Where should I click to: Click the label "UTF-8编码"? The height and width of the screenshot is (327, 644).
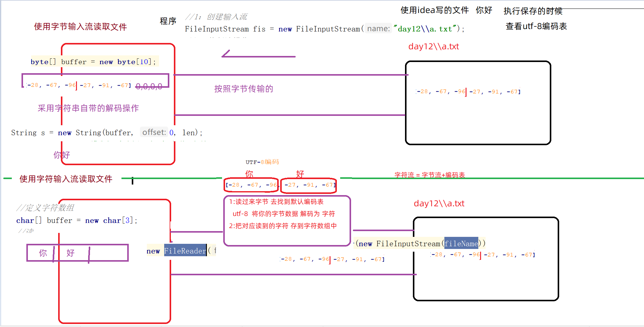(x=262, y=162)
